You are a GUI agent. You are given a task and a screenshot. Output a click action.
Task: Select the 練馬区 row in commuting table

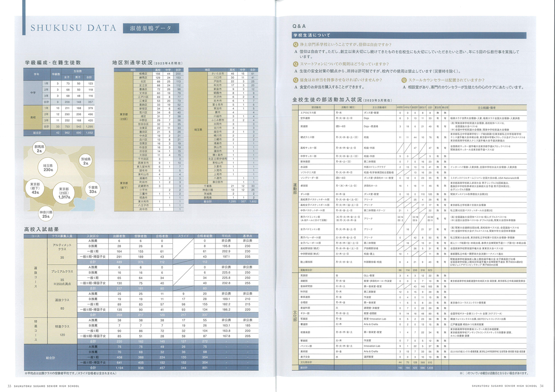pos(158,78)
